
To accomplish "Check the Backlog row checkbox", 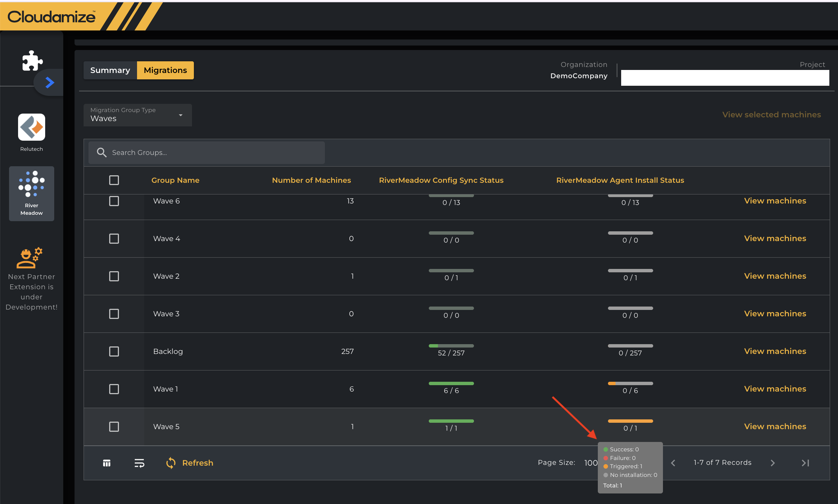I will click(x=114, y=351).
